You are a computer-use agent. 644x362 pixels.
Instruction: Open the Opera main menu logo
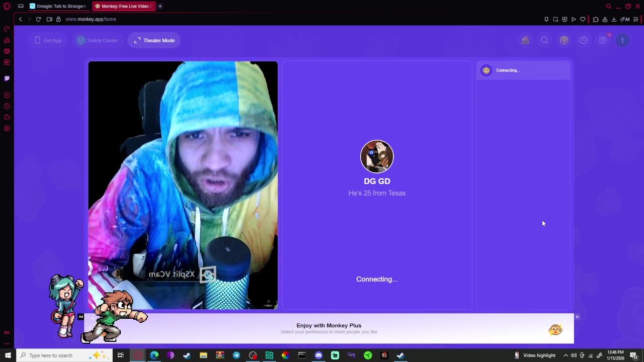pyautogui.click(x=7, y=6)
